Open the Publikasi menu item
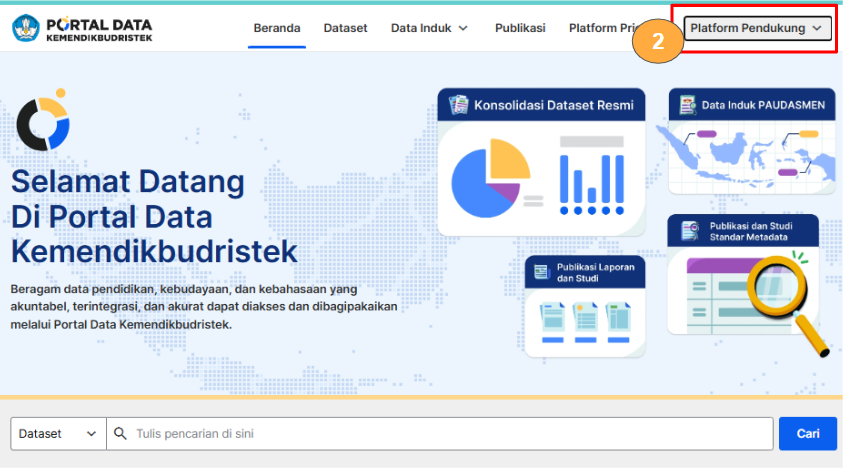846x469 pixels. point(520,28)
